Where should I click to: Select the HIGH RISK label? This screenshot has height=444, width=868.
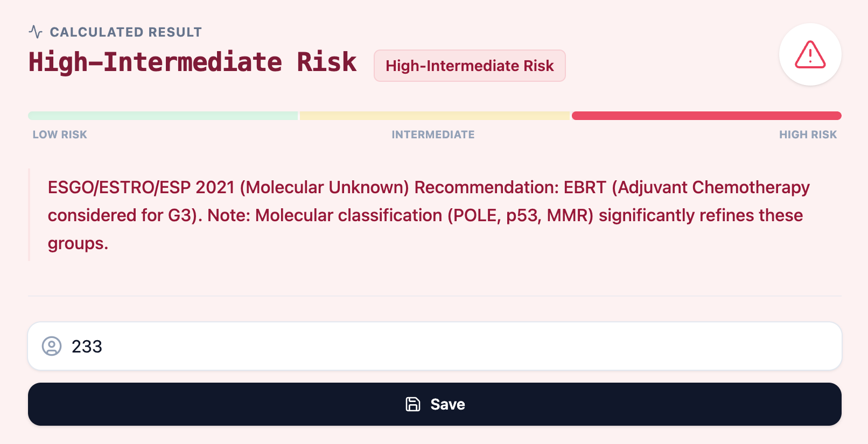(808, 135)
